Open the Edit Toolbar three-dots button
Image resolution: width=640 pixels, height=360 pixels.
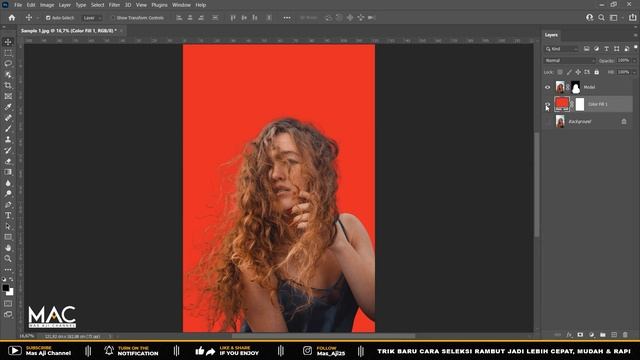pos(8,270)
